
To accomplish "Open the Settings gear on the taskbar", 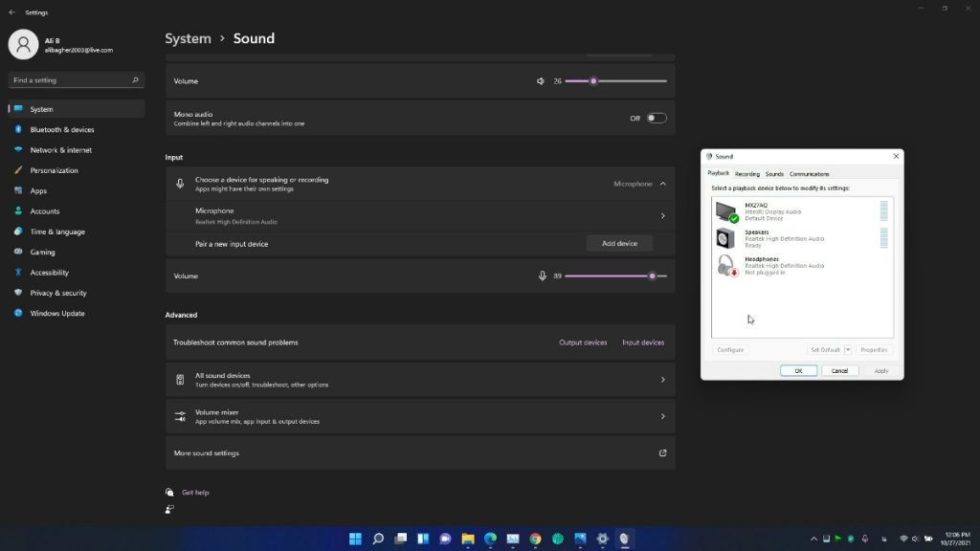I will 603,539.
